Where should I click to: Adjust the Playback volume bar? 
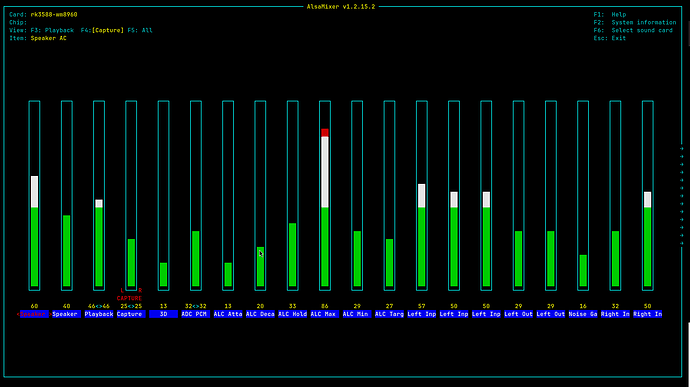(99, 195)
